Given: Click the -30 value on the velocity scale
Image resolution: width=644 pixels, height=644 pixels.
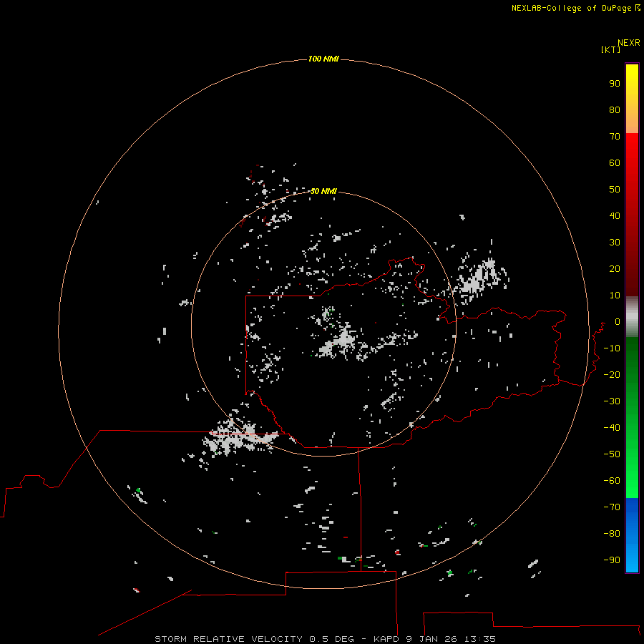Looking at the screenshot, I should coord(612,401).
